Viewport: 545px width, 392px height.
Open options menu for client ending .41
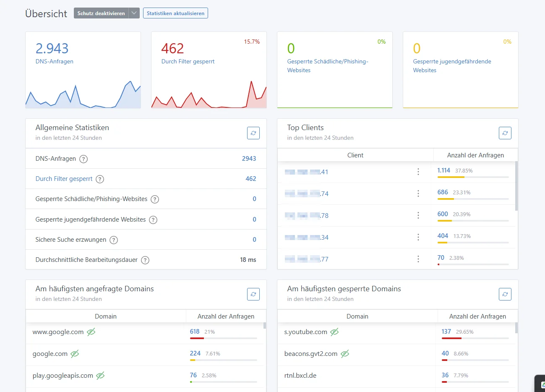(x=418, y=172)
